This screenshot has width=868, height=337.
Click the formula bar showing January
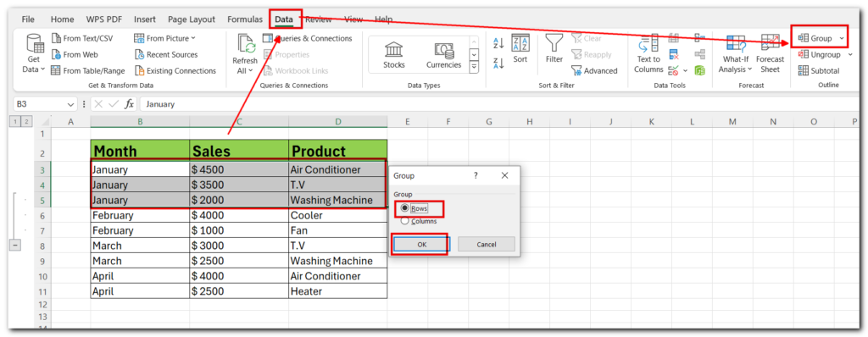click(498, 104)
